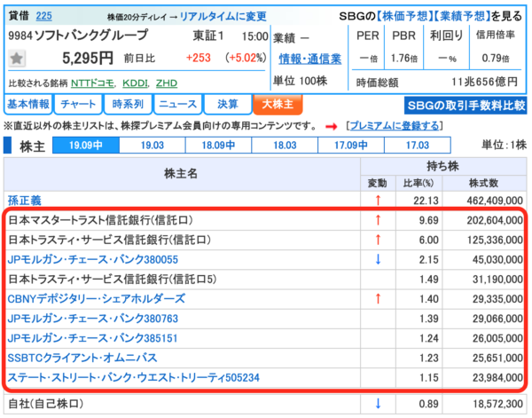Open ステート・ストリート・バンク・ウエスト・トリーティ505234 link
The height and width of the screenshot is (418, 532).
pyautogui.click(x=133, y=377)
